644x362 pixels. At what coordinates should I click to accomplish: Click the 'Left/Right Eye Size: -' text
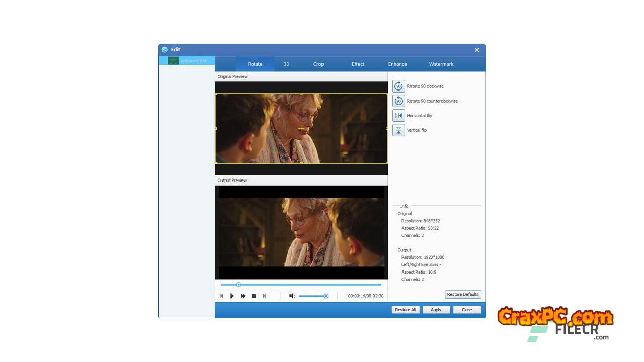click(421, 264)
